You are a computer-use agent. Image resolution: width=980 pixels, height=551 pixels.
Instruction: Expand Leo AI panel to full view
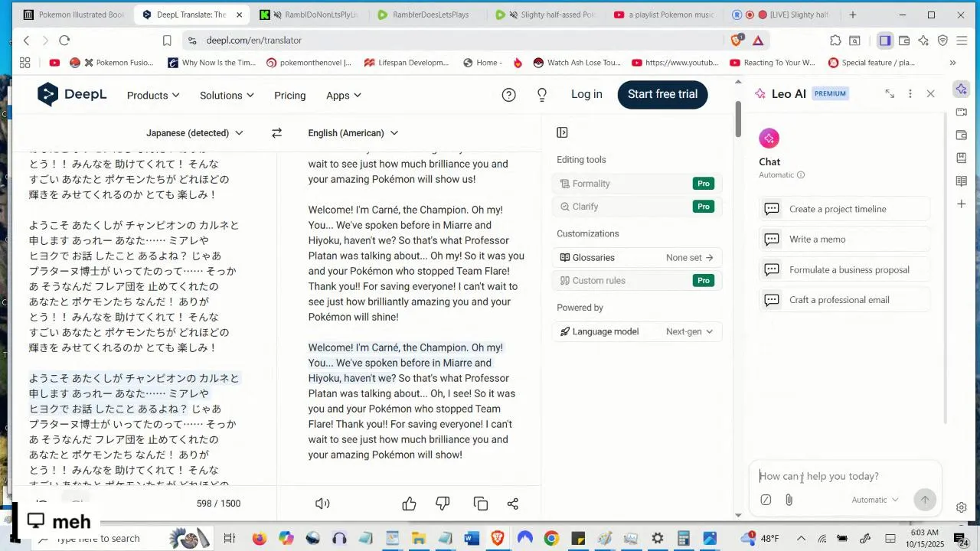(x=890, y=93)
